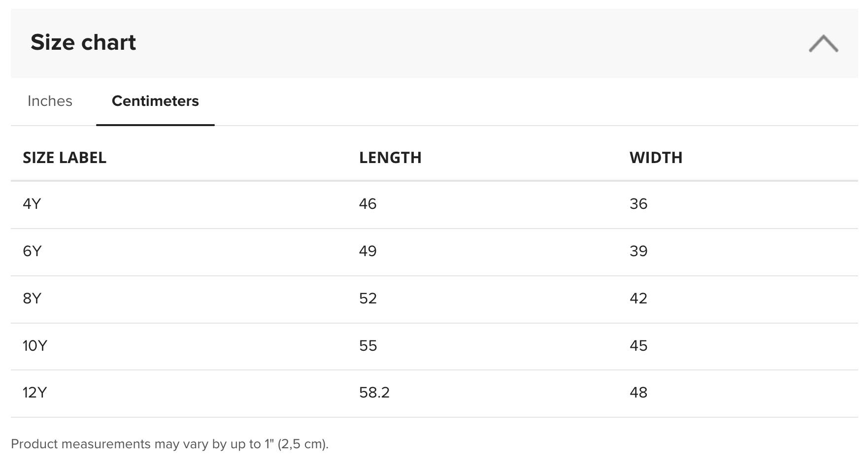868x465 pixels.
Task: Click the 42 width value for 8Y
Action: (x=638, y=299)
